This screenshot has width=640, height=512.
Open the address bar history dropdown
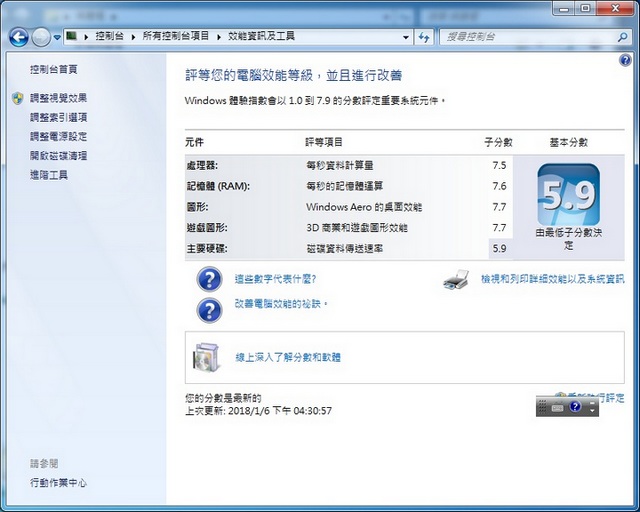(405, 37)
